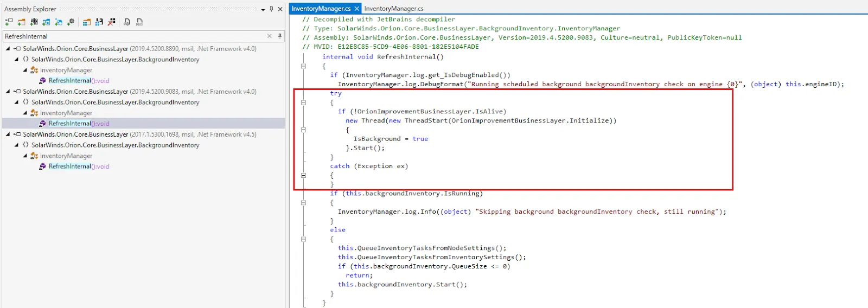Click OrionImprovementBusinessLayer.IsAlive in the if condition
The width and height of the screenshot is (868, 308).
pyautogui.click(x=430, y=112)
